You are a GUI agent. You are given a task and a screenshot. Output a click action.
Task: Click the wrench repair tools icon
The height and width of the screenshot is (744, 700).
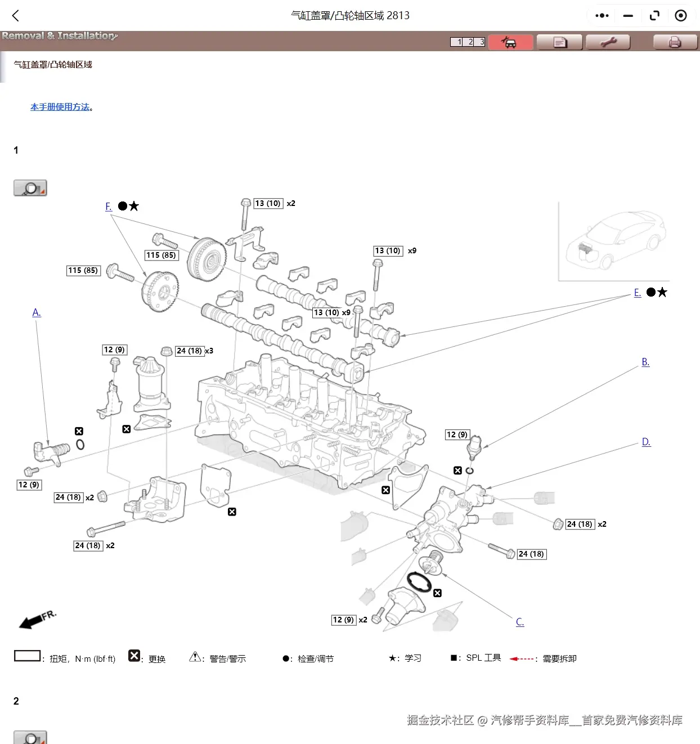608,42
